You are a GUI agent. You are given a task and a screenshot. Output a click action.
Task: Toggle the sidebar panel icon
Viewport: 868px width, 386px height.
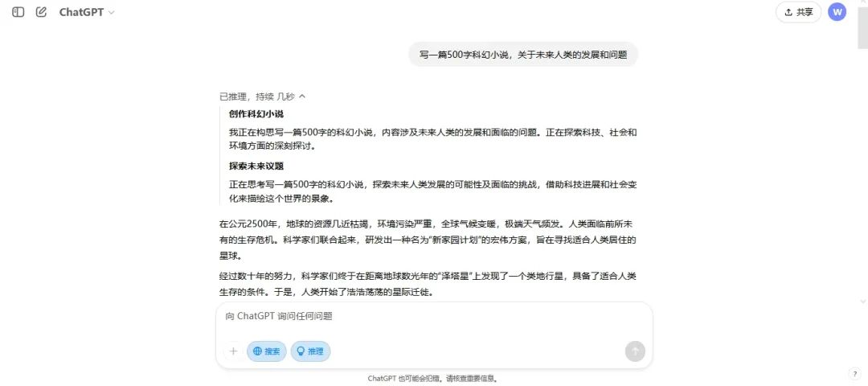click(18, 11)
